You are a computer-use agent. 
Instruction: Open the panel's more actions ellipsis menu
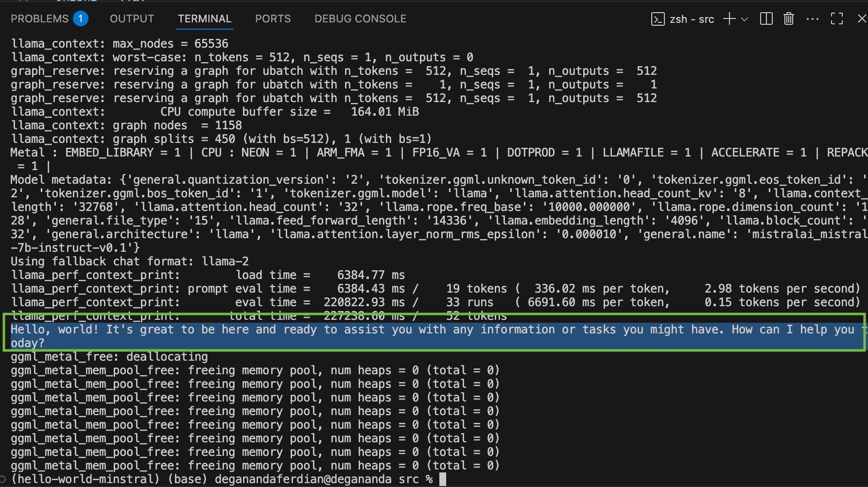point(812,19)
